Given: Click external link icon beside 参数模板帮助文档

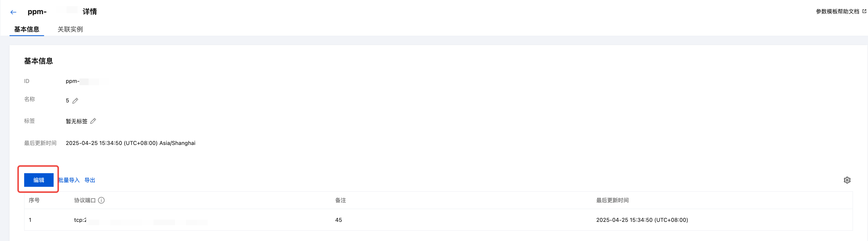Looking at the screenshot, I should pos(864,12).
